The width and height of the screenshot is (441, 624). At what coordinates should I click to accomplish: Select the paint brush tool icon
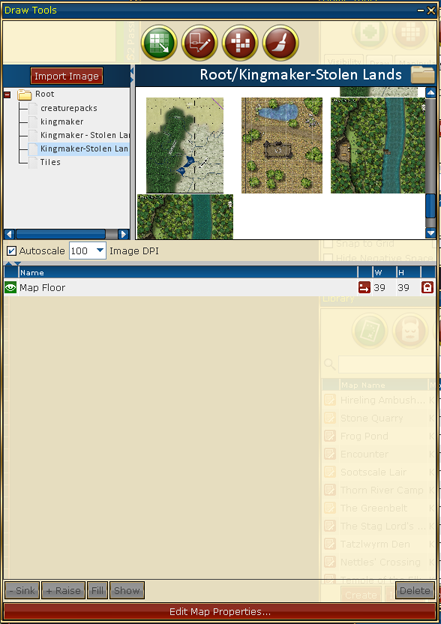281,43
